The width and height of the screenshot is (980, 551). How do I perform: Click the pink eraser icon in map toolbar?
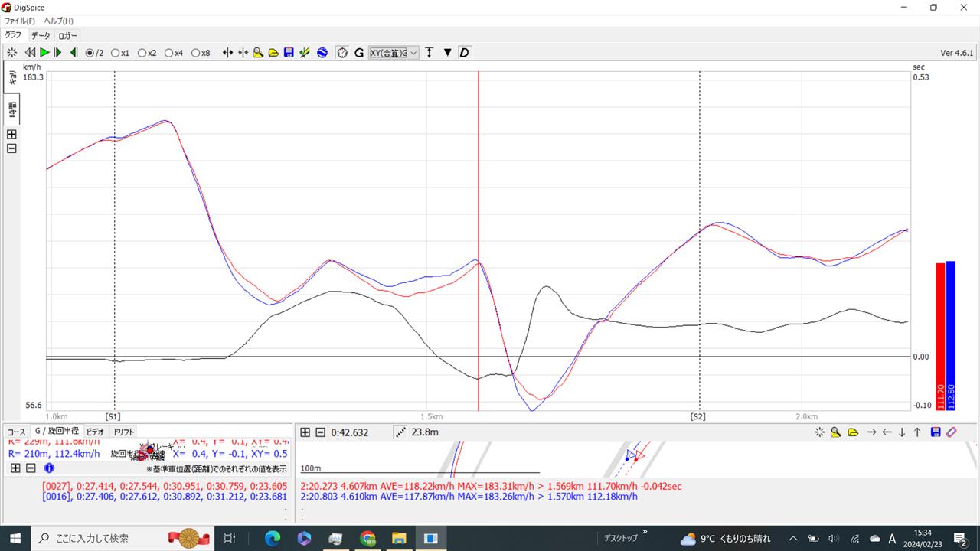point(951,432)
